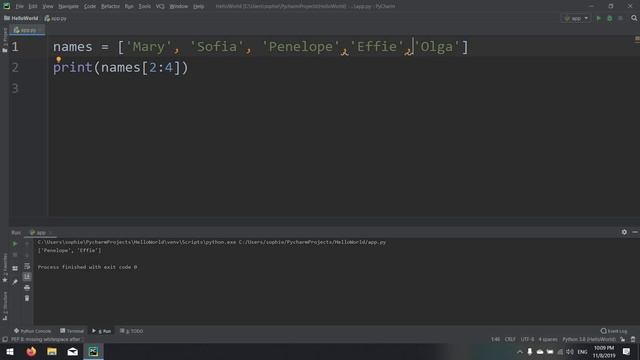The height and width of the screenshot is (360, 640).
Task: Start debugging with the bug icon
Action: (x=609, y=18)
